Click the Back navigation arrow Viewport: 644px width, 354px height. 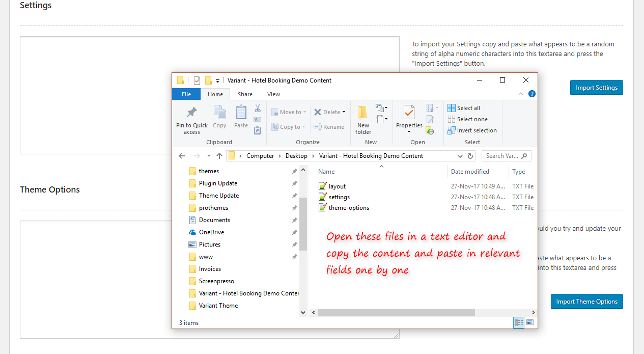182,156
